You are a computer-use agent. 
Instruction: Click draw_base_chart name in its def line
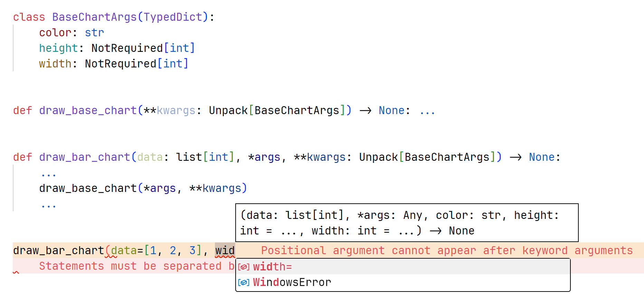pyautogui.click(x=88, y=110)
